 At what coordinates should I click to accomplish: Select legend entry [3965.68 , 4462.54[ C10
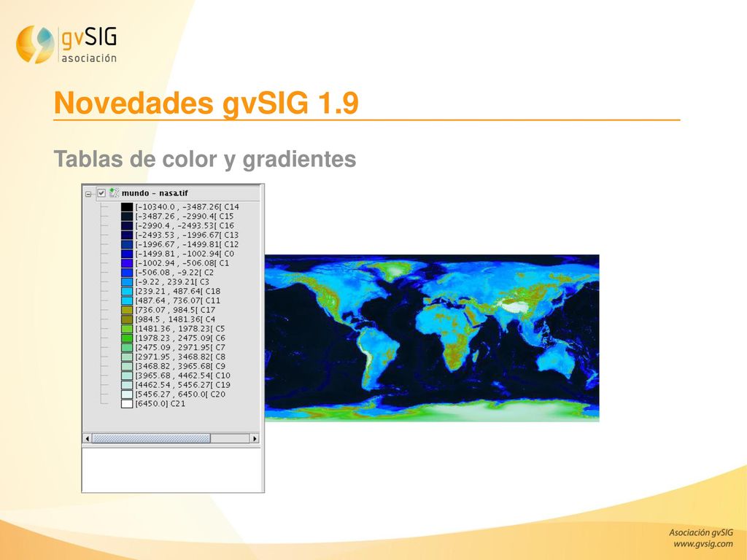click(183, 376)
